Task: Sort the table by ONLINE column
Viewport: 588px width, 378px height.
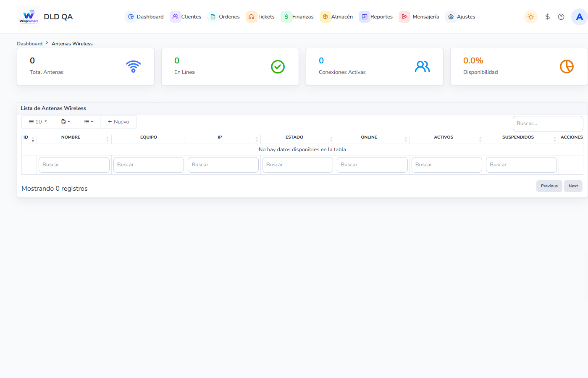Action: (x=372, y=139)
